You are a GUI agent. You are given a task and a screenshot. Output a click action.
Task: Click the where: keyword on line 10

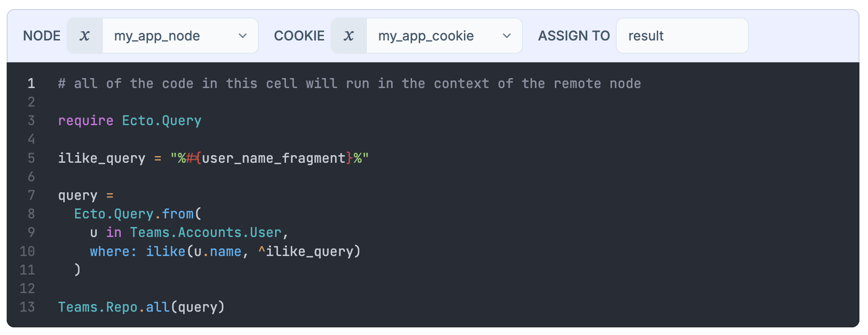pyautogui.click(x=113, y=251)
